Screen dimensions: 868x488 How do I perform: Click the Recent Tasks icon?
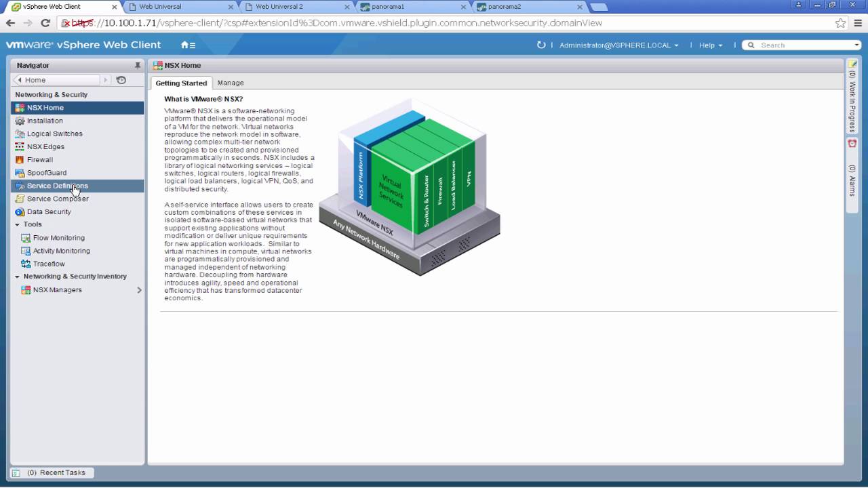click(16, 473)
